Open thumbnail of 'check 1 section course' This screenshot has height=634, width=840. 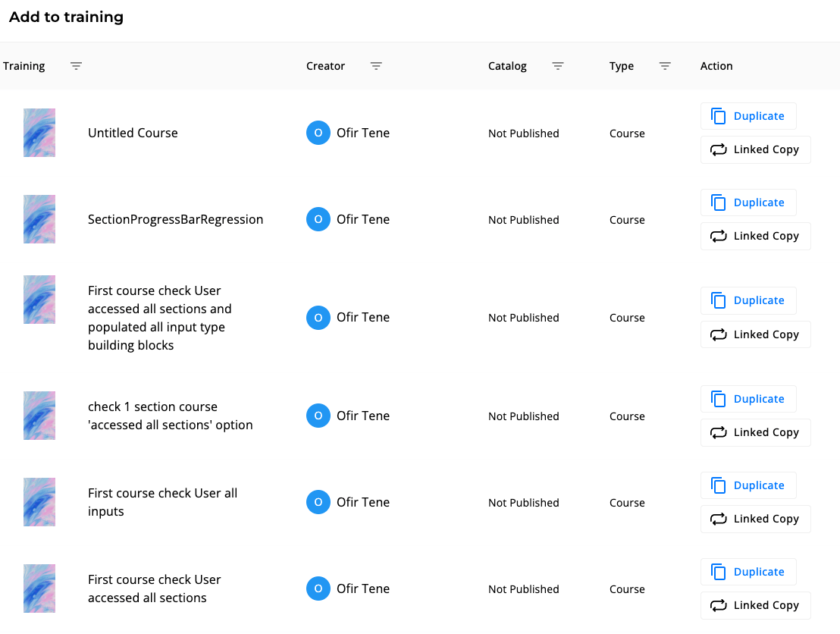pyautogui.click(x=39, y=416)
